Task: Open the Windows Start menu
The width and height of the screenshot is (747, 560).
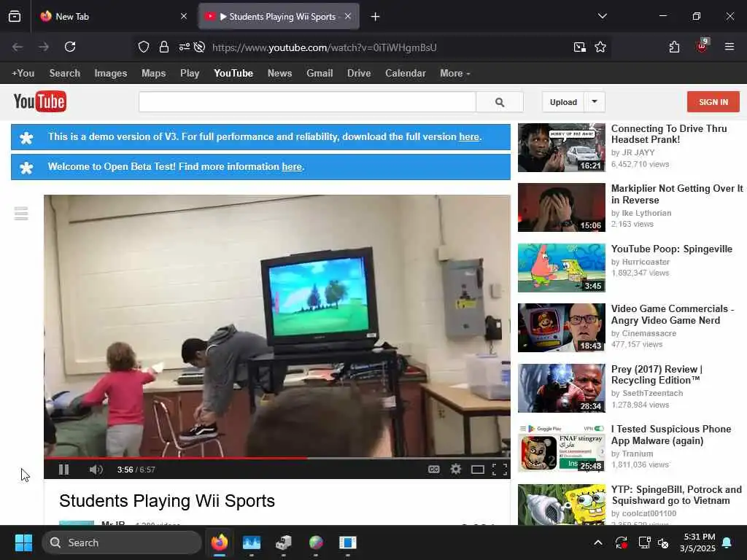Action: 23,542
